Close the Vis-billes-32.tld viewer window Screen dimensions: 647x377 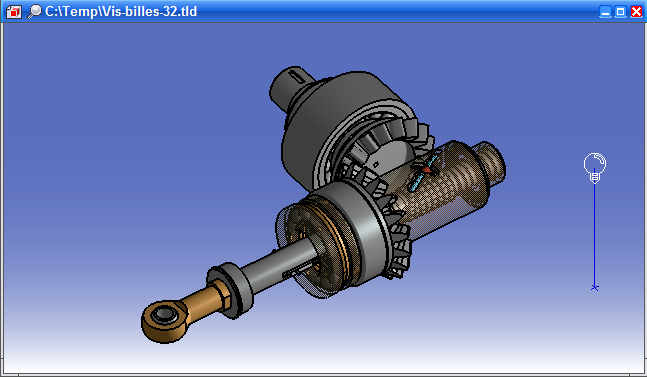pos(636,12)
